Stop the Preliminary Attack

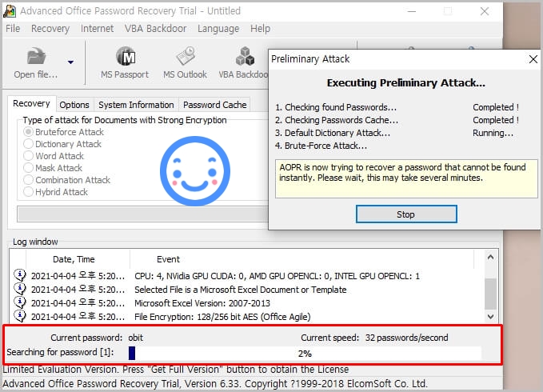406,214
